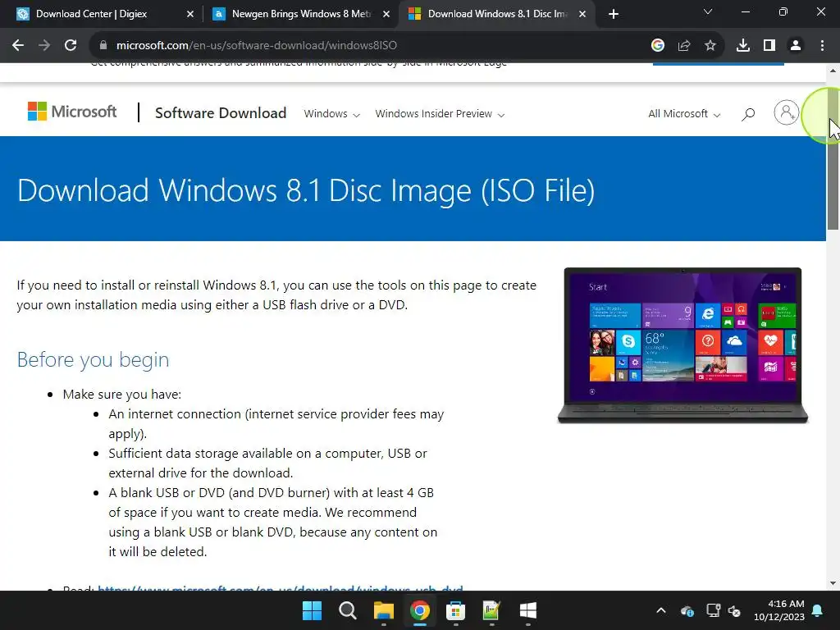Share this page icon

coord(684,46)
